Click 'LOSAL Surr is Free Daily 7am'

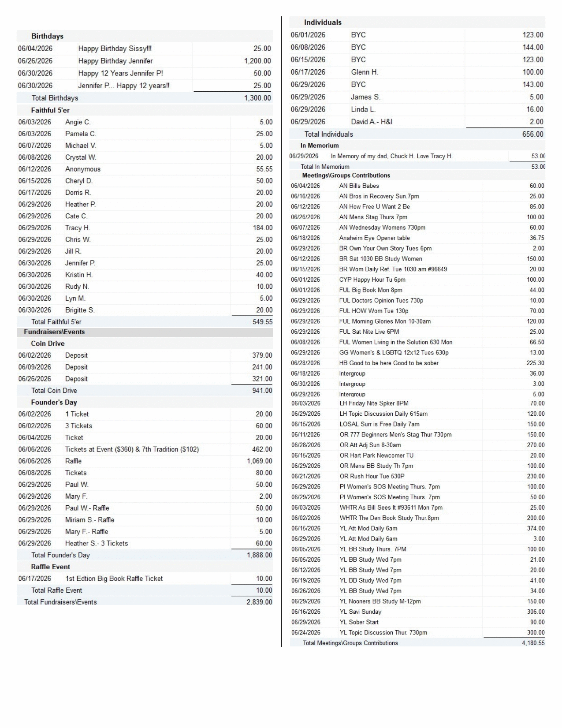[x=380, y=424]
